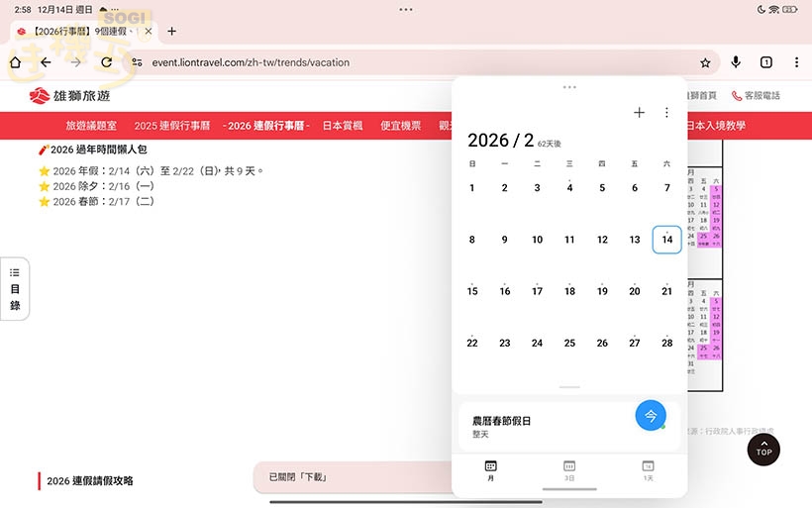Click the 2026 春節：2/17 line
The height and width of the screenshot is (508, 812).
[x=97, y=201]
